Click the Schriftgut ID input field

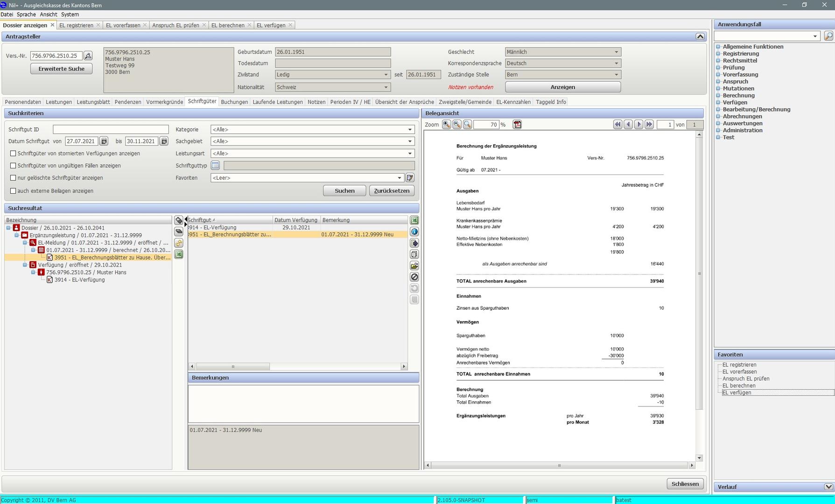[x=111, y=130]
